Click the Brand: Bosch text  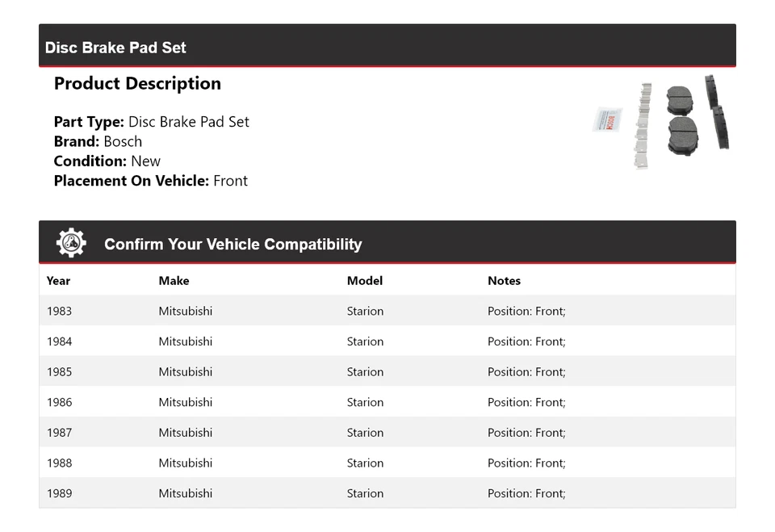coord(98,141)
